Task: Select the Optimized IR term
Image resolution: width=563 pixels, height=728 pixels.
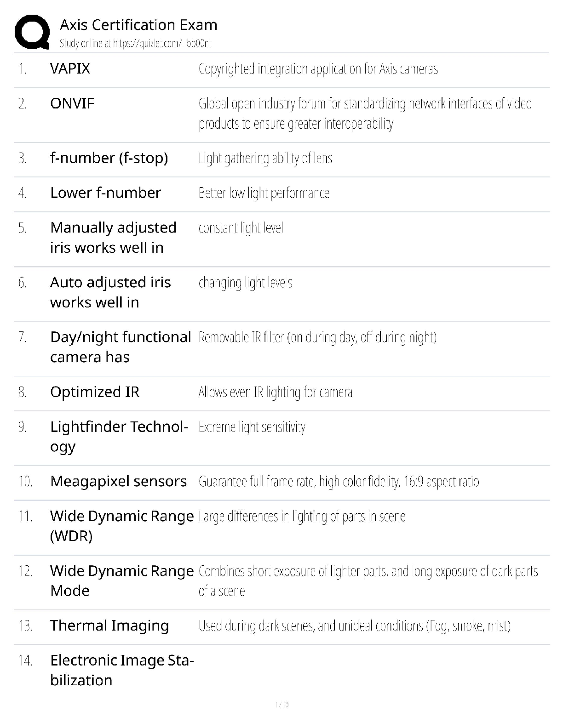Action: point(95,392)
